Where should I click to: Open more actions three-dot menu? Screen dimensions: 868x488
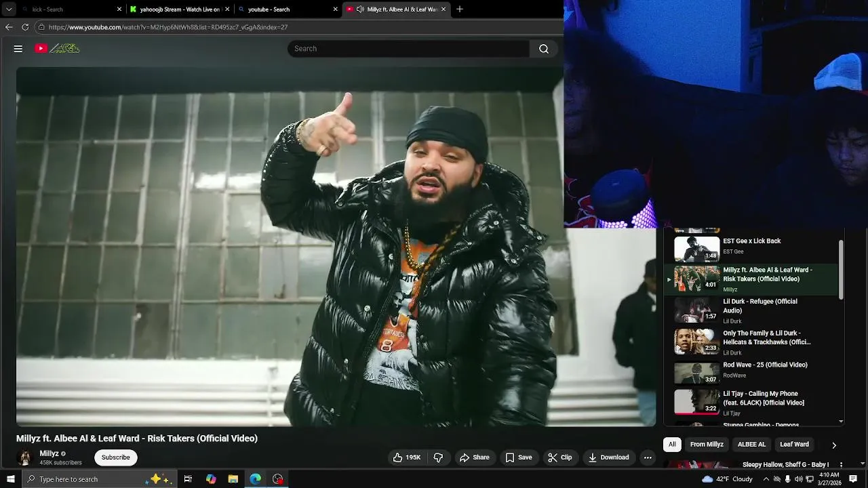pos(648,457)
